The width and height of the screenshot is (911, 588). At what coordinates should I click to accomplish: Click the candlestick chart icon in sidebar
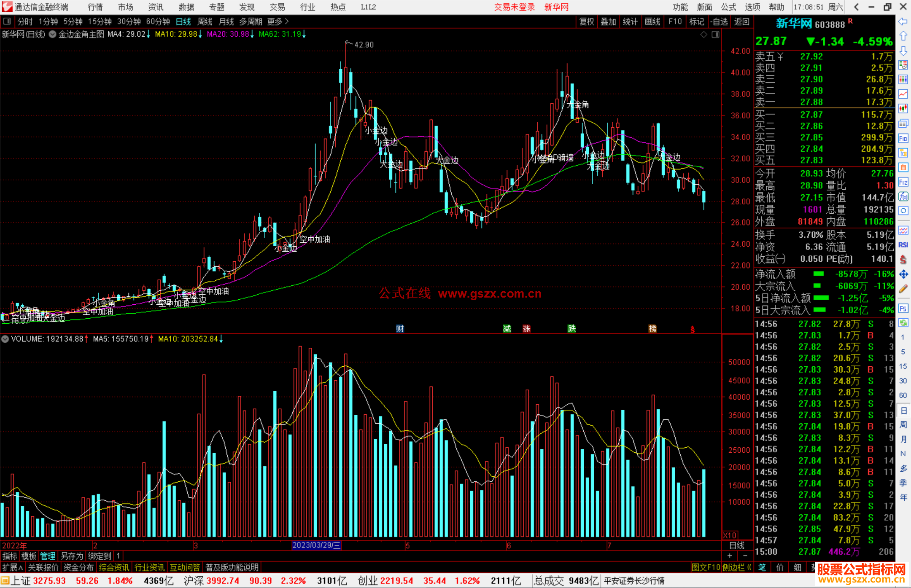coord(903,109)
